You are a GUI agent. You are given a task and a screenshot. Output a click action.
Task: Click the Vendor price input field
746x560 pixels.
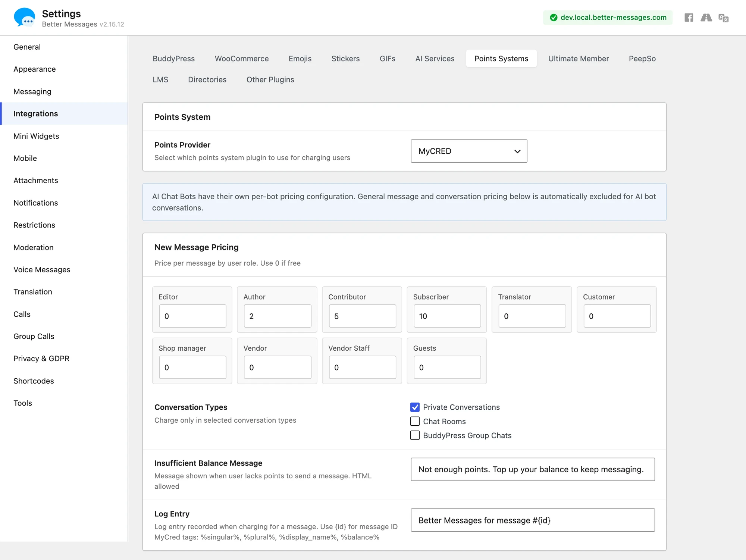coord(278,367)
